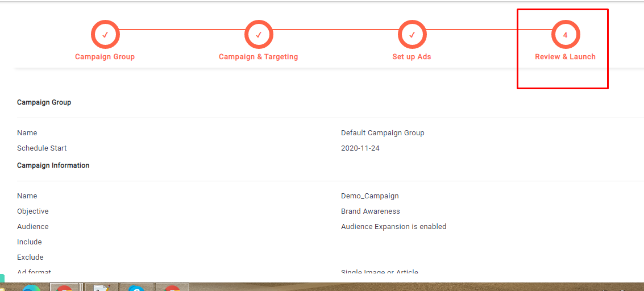Go back to Campaign Group step label
The height and width of the screenshot is (291, 644).
[x=105, y=57]
